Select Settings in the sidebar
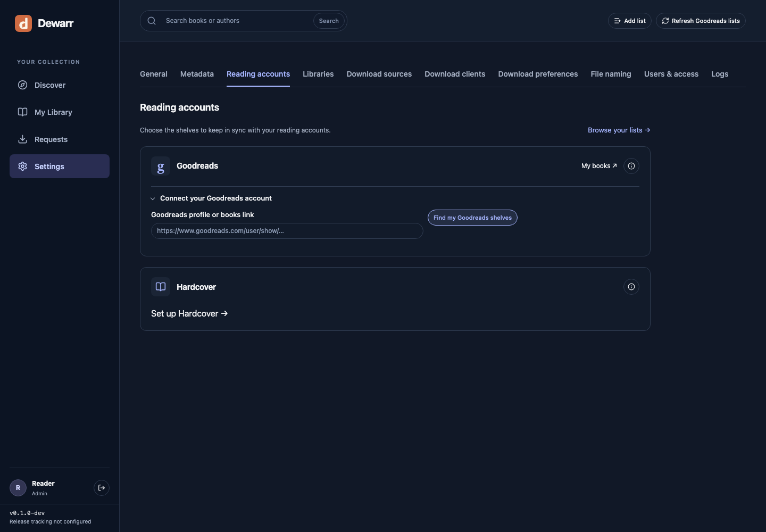 (x=60, y=167)
